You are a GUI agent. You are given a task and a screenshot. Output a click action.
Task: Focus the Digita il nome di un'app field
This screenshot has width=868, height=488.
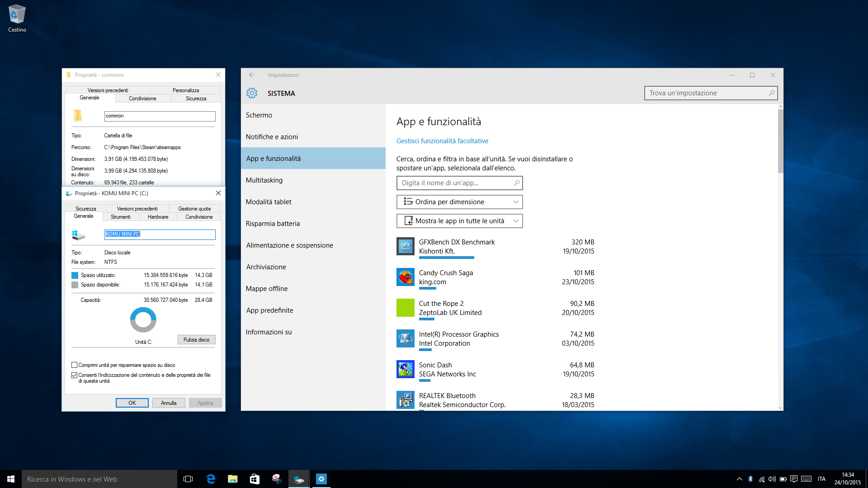[x=459, y=183]
